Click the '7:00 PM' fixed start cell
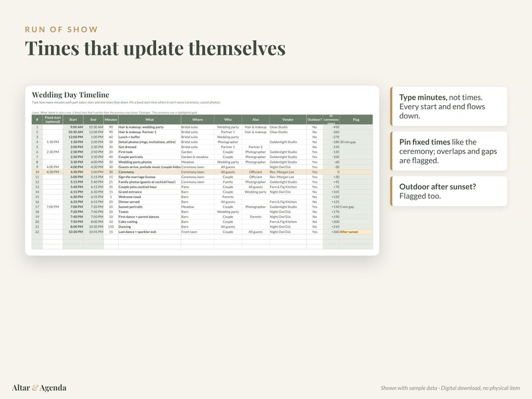This screenshot has width=532, height=399. pyautogui.click(x=53, y=207)
